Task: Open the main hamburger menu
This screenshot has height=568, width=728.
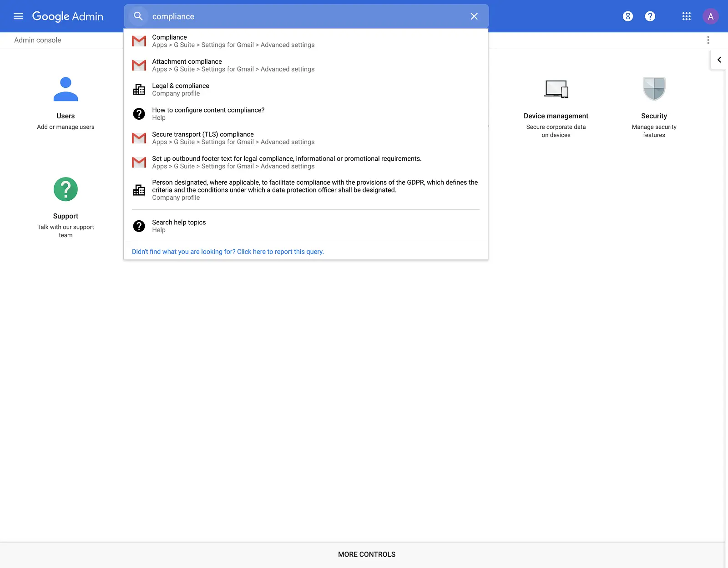Action: [18, 16]
